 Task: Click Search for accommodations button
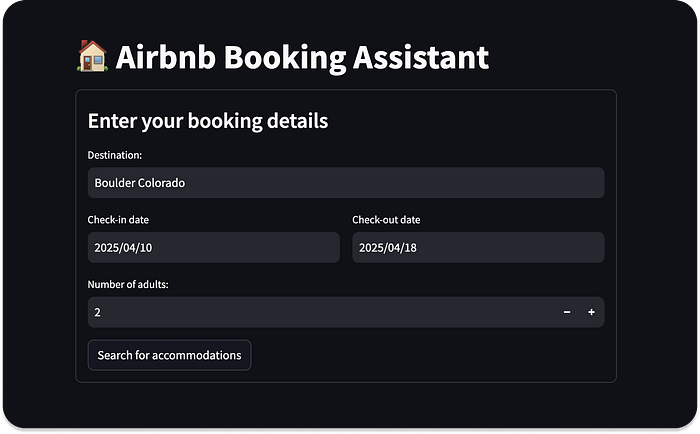[170, 355]
